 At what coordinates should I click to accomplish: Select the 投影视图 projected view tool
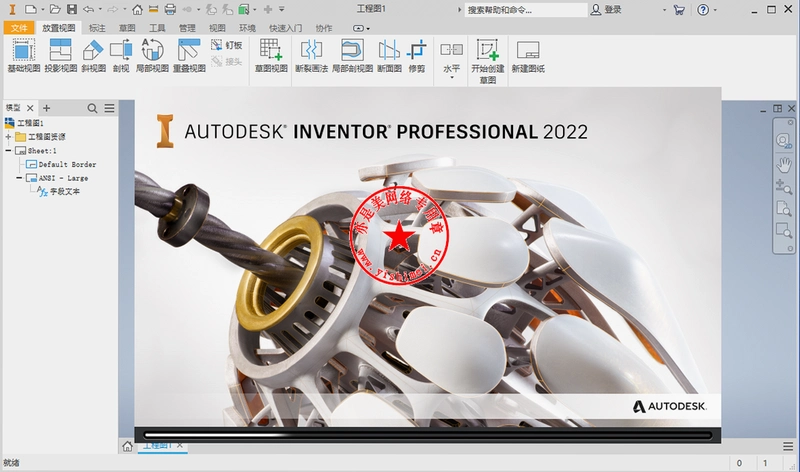[x=60, y=56]
